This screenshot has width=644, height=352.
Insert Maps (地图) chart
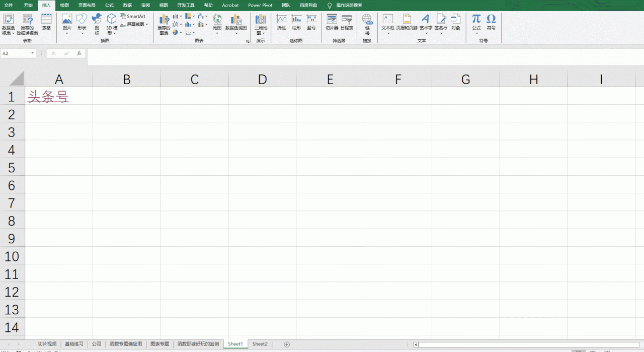[x=217, y=24]
